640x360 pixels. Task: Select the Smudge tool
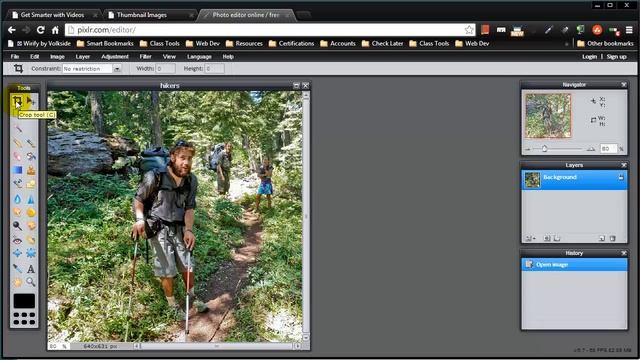point(18,212)
